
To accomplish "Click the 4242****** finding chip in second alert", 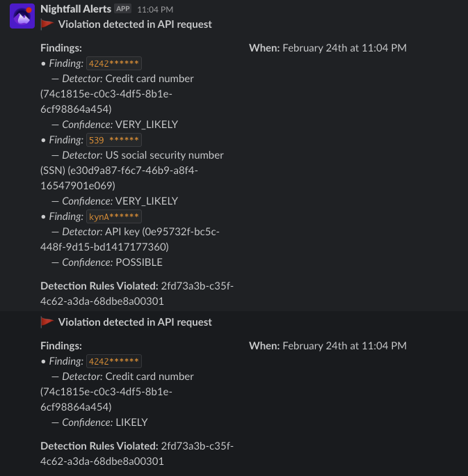I will [114, 361].
